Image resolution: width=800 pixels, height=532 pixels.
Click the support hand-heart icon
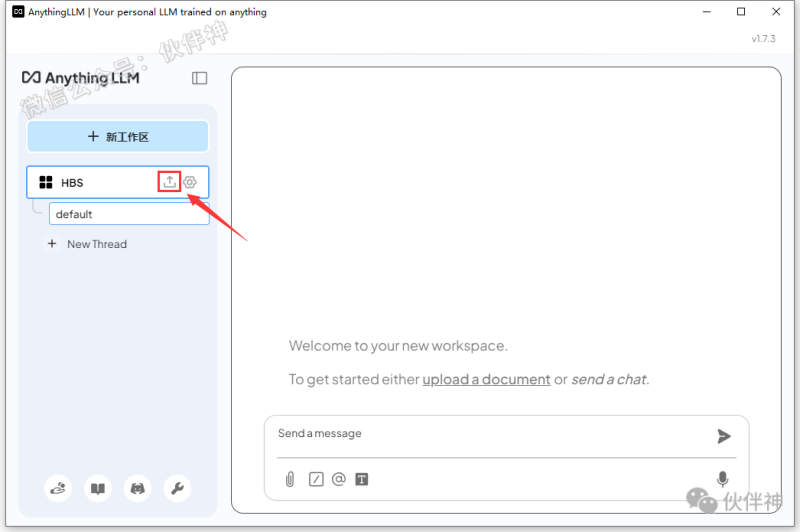point(58,489)
